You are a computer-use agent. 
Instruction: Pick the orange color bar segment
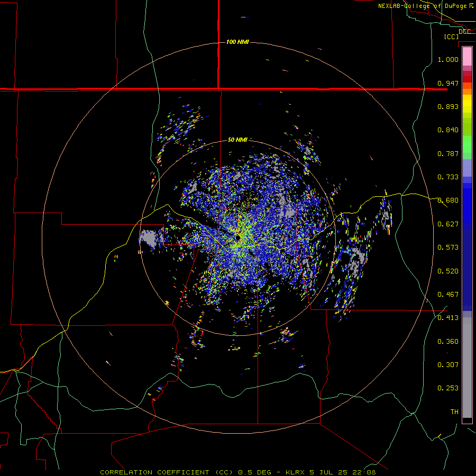click(467, 91)
